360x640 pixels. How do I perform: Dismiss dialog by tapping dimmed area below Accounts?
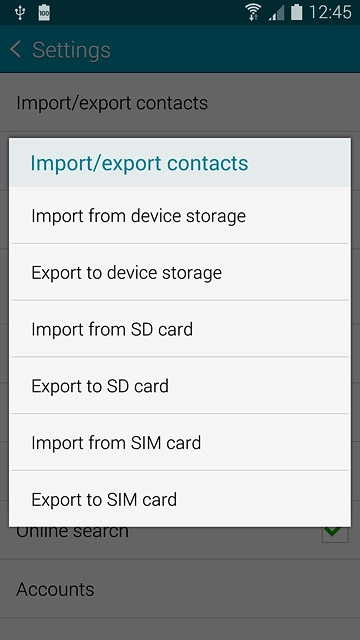click(180, 629)
